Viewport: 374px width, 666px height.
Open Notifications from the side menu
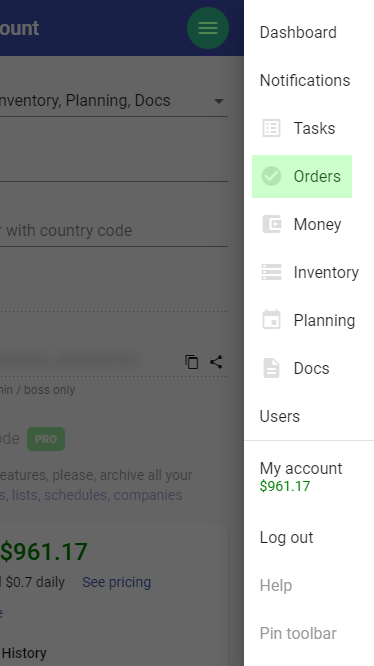pos(305,80)
